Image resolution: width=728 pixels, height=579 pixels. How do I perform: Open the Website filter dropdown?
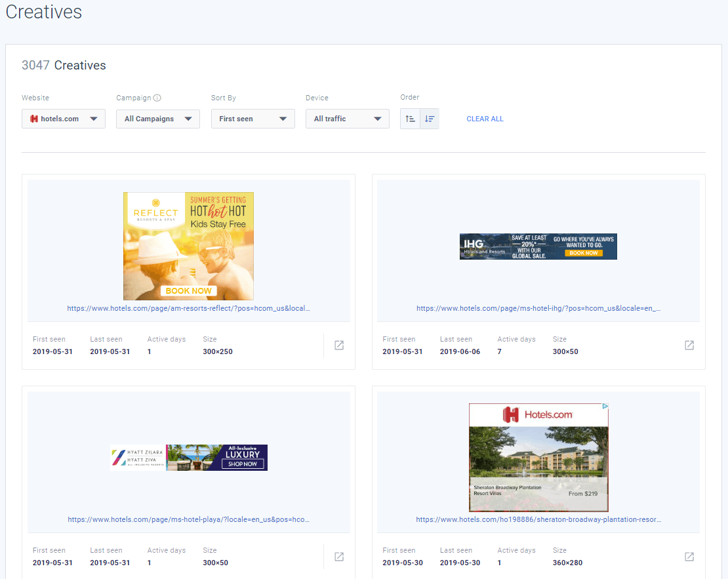(64, 119)
